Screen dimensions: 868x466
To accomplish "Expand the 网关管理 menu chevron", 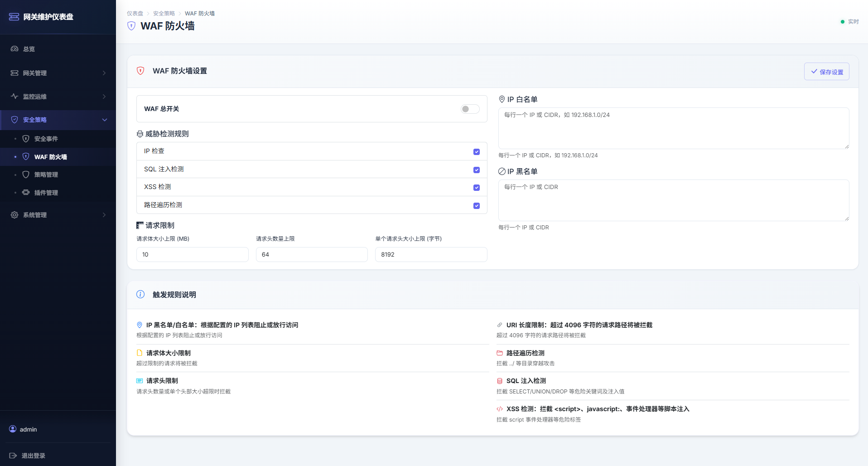I will pyautogui.click(x=104, y=73).
